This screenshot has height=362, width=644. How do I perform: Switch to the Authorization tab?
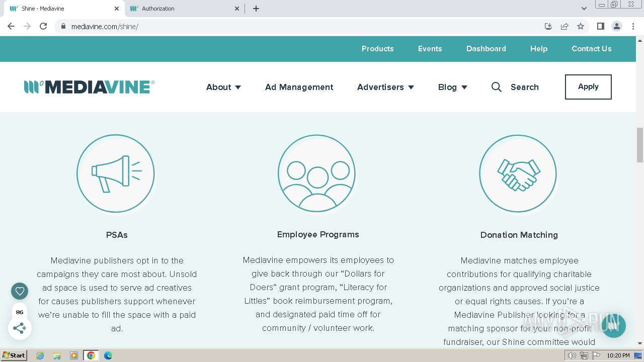pos(184,9)
